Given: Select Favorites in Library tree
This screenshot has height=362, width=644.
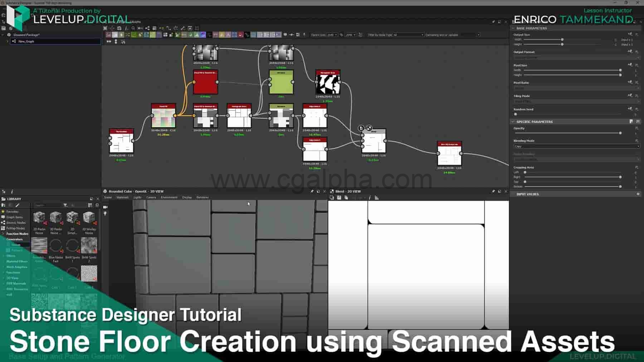Looking at the screenshot, I should (13, 212).
